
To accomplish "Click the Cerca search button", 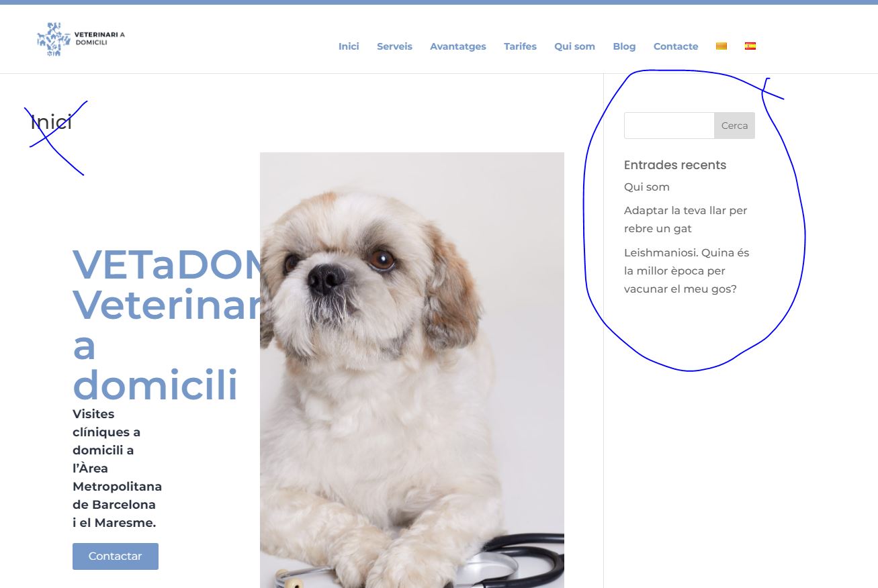I will point(734,126).
